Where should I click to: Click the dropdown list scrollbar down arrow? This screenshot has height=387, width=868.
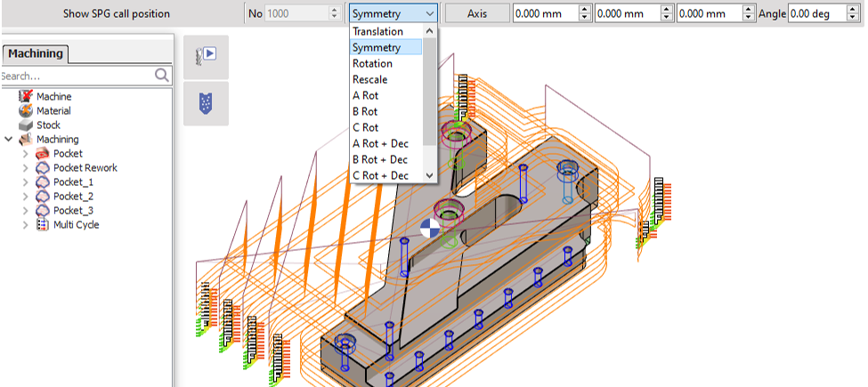[431, 175]
